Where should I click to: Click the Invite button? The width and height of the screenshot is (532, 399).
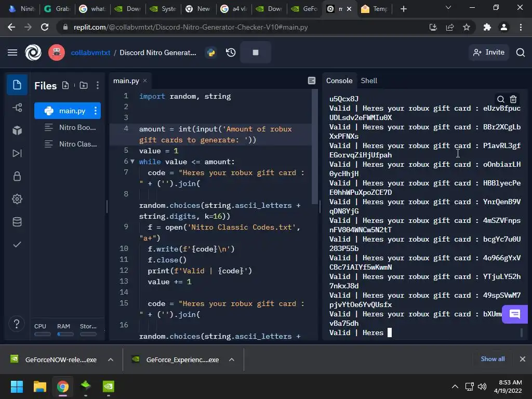point(489,52)
